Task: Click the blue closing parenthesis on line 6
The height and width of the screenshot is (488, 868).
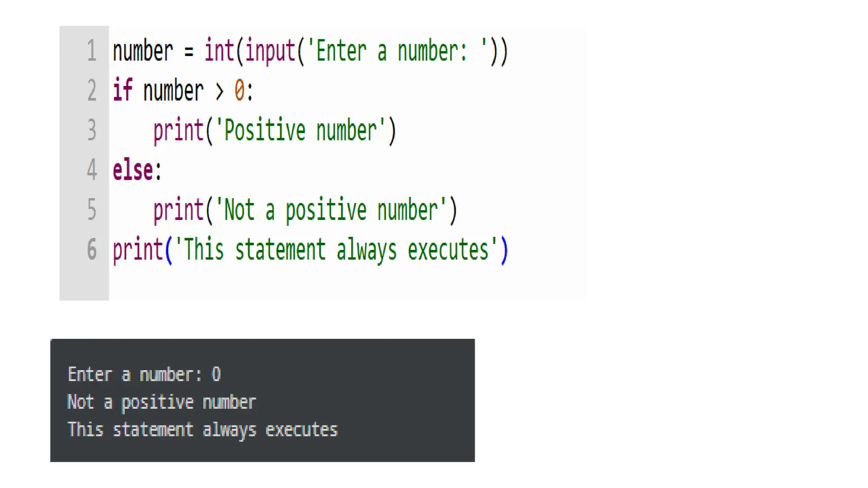Action: point(504,250)
